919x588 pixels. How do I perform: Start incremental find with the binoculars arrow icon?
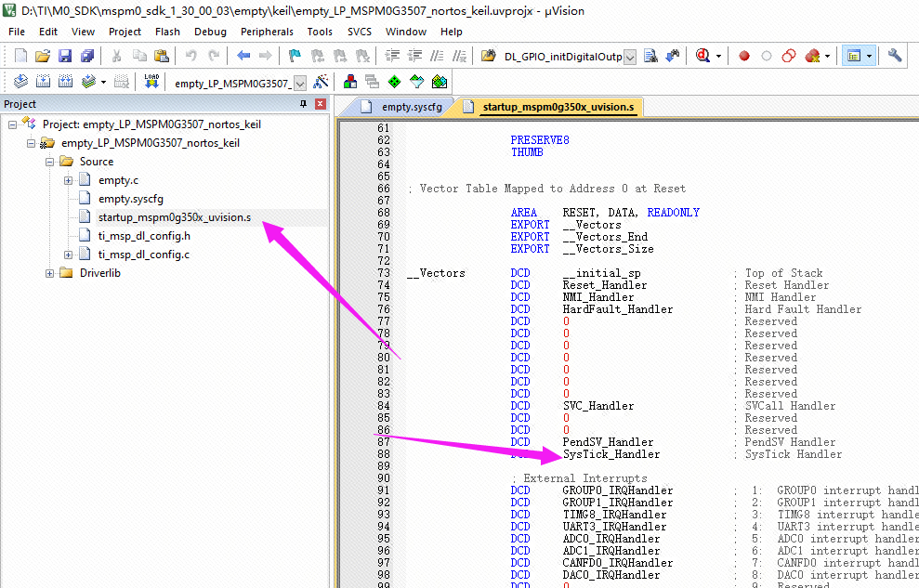[673, 57]
